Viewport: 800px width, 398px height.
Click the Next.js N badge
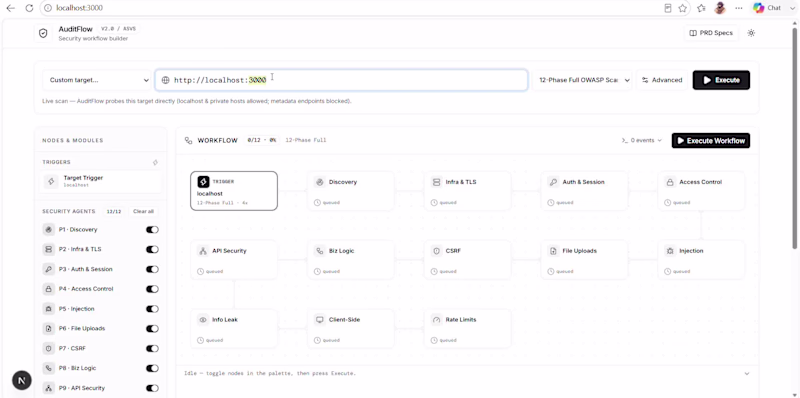click(x=21, y=380)
